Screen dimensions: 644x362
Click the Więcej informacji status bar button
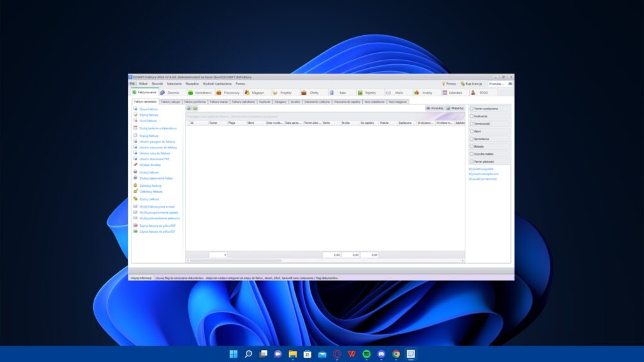[x=141, y=278]
